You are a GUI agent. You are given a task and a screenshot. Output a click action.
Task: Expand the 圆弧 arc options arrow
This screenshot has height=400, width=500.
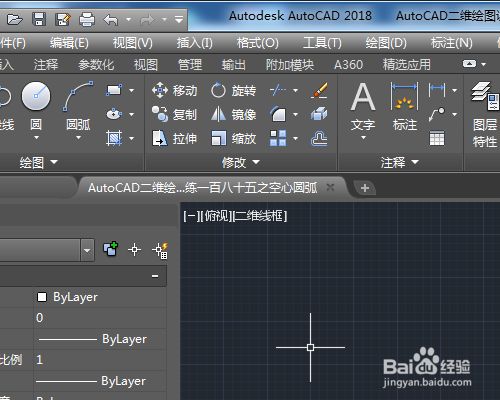pyautogui.click(x=78, y=138)
